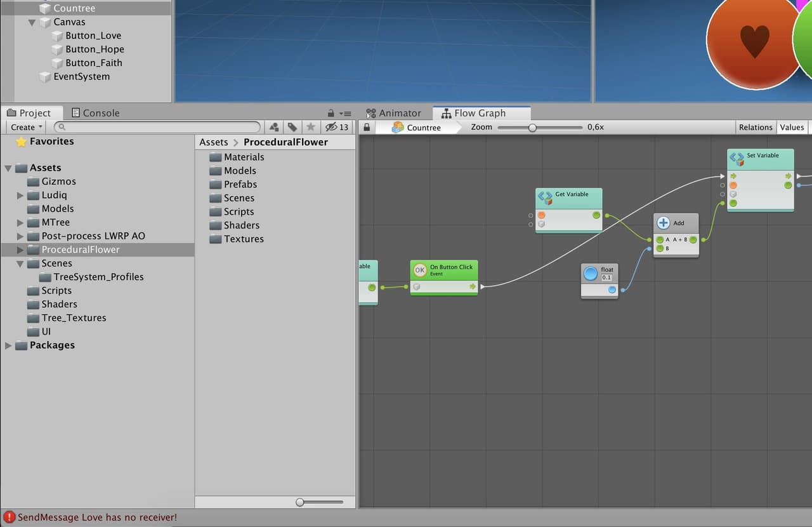Click the search-by-type filter icon
Image resolution: width=812 pixels, height=527 pixels.
tap(274, 127)
